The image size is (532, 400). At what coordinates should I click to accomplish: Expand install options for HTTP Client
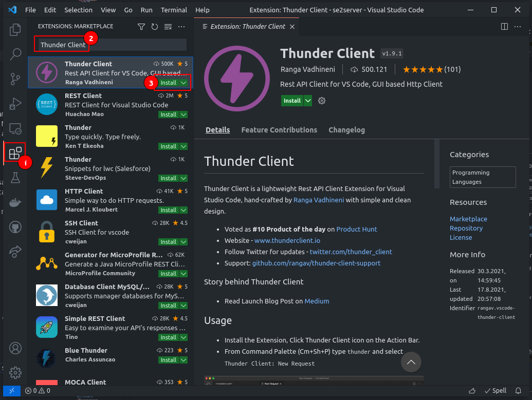[x=184, y=210]
